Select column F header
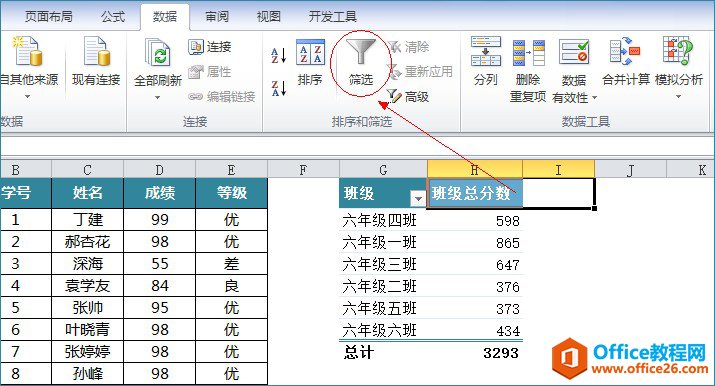The width and height of the screenshot is (715, 386). (x=303, y=170)
